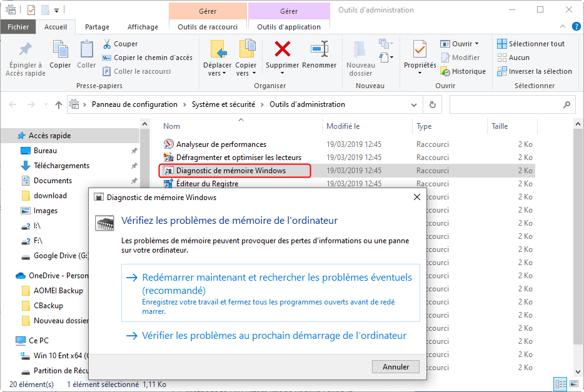The width and height of the screenshot is (584, 392).
Task: Click the Nouveau dossier icon
Action: pos(360,49)
